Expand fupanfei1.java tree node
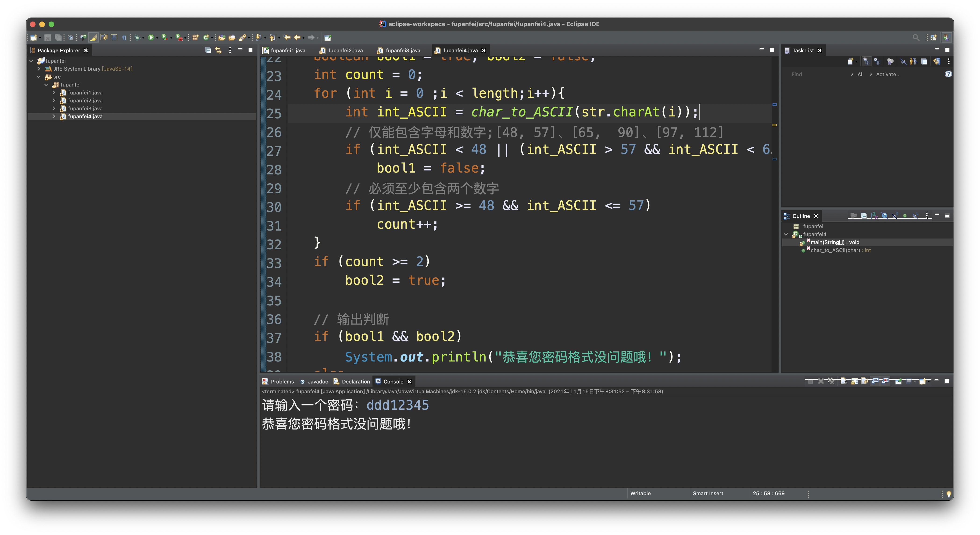 54,93
